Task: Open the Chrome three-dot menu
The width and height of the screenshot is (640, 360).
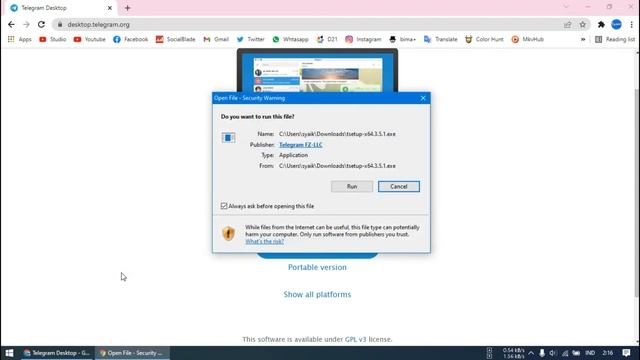Action: point(631,24)
